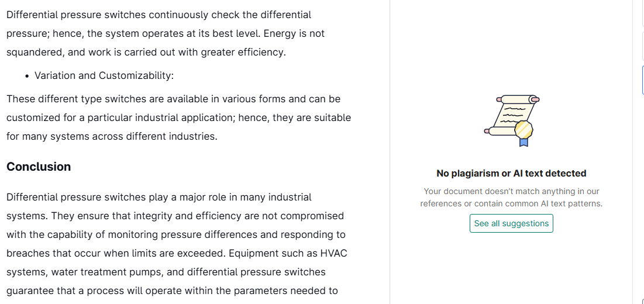644x304 pixels.
Task: Click the topmost card at the right edge
Action: coord(643,13)
